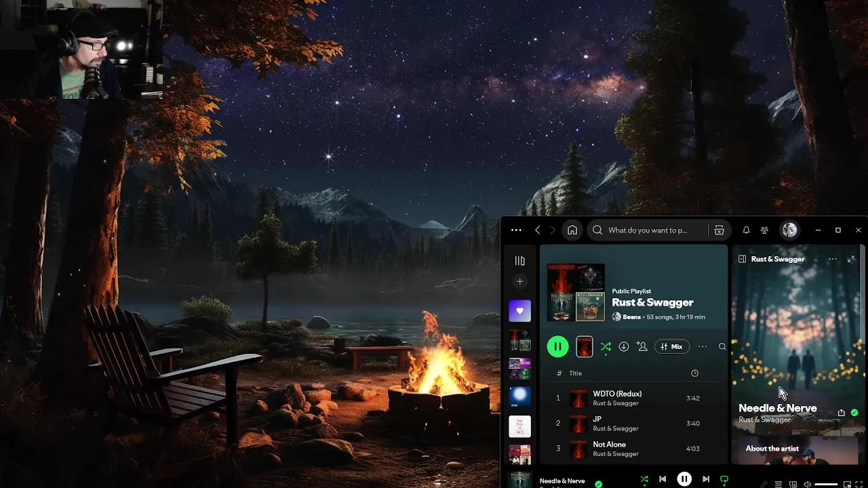Expand the Now Playing view to full size
Image resolution: width=868 pixels, height=488 pixels.
tap(852, 259)
